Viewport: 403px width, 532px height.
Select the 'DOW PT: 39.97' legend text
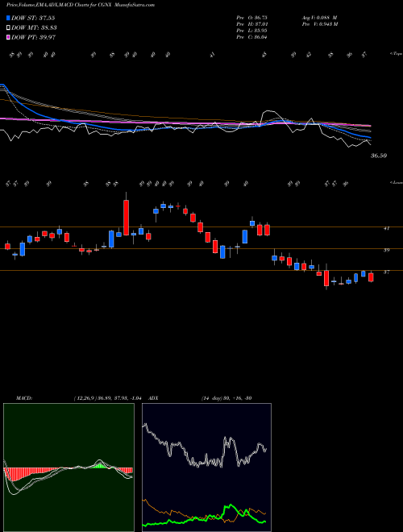click(33, 37)
